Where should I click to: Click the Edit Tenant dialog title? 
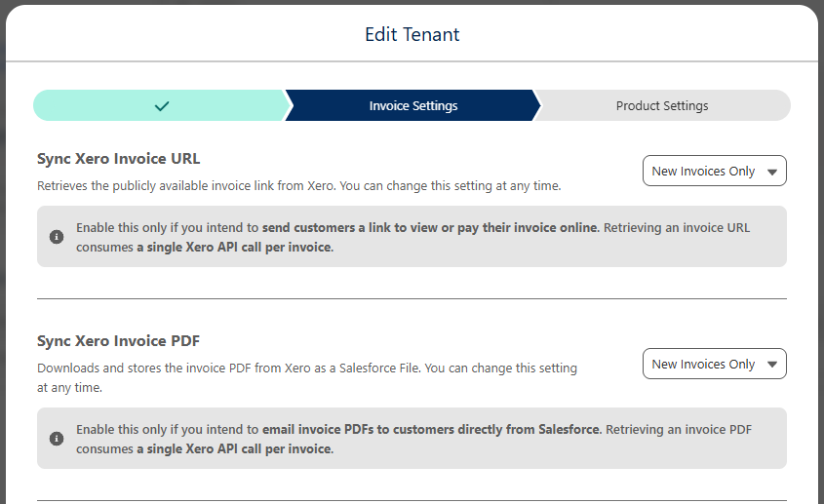412,35
